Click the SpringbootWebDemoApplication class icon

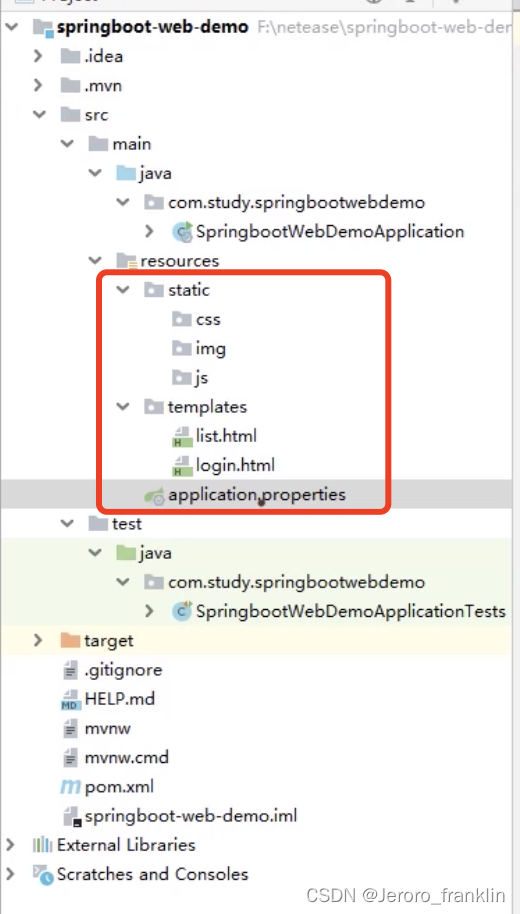coord(182,231)
